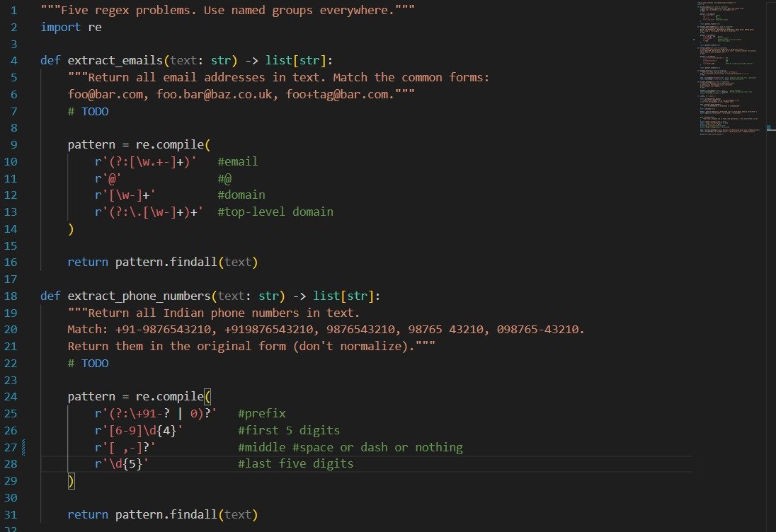Click the '# TODO' comment on line 22
This screenshot has height=532, width=776.
coord(88,364)
